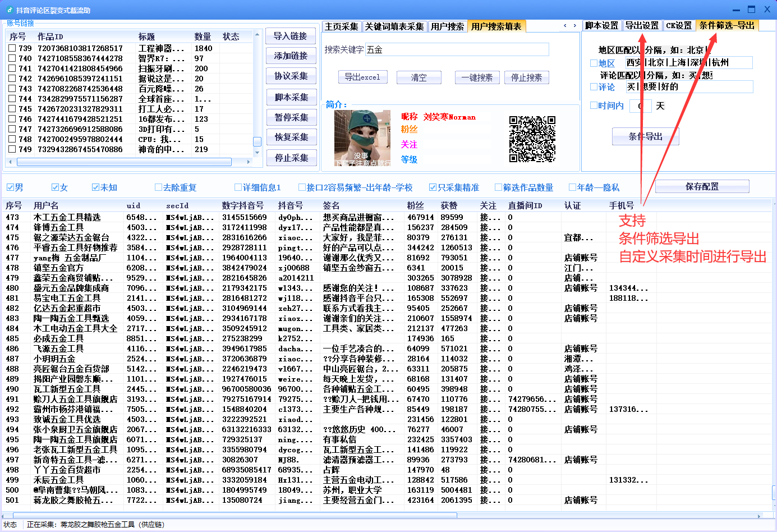Switch to the 主页采集 tab

tap(341, 25)
